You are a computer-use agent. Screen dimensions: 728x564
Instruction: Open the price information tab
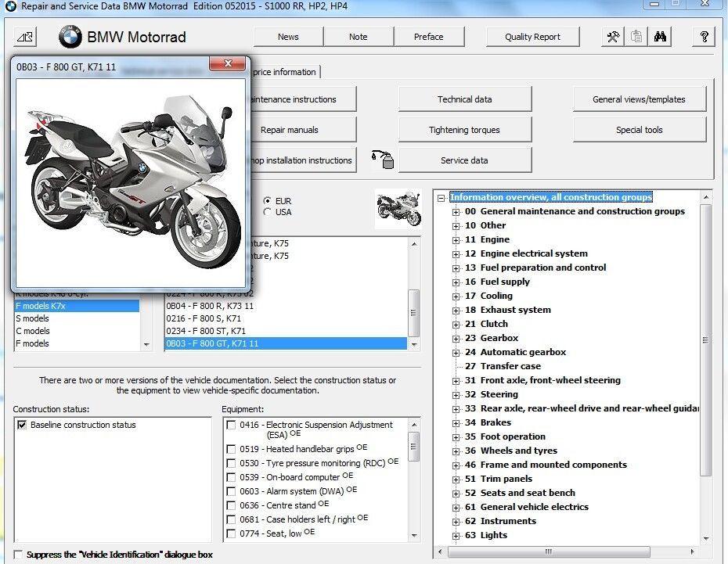(x=285, y=72)
